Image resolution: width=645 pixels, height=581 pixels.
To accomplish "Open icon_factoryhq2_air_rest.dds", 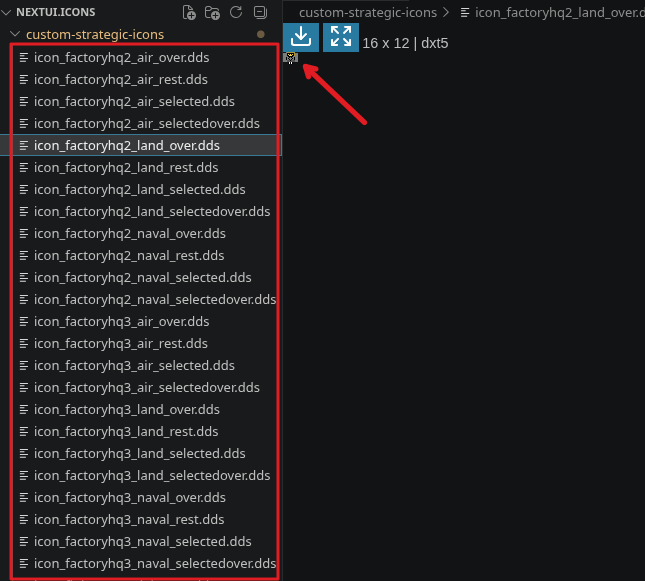I will 121,79.
